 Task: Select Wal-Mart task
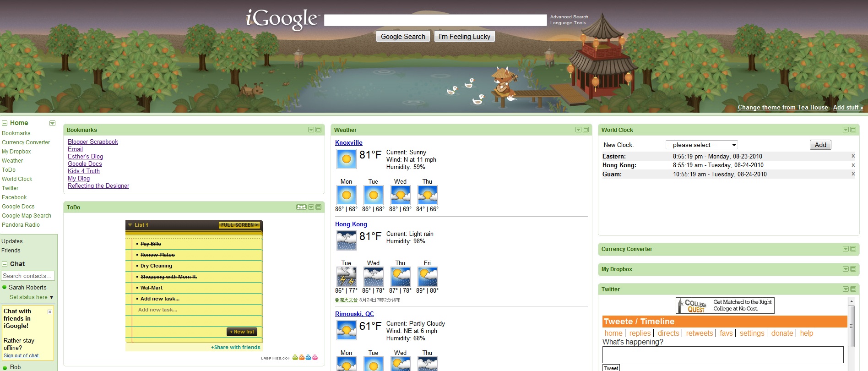click(x=152, y=288)
